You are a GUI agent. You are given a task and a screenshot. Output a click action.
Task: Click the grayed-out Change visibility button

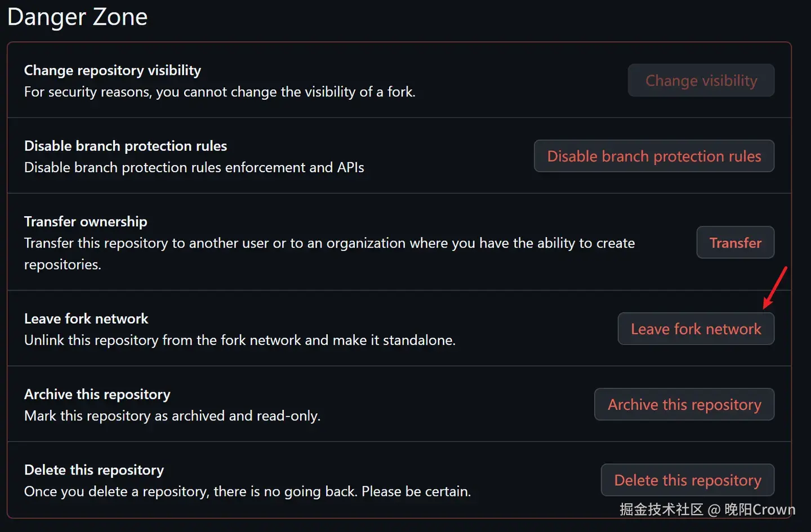[x=701, y=81]
